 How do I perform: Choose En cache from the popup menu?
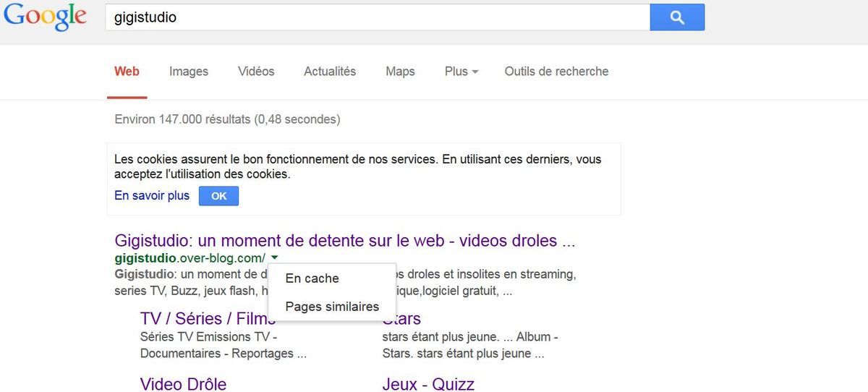[312, 278]
